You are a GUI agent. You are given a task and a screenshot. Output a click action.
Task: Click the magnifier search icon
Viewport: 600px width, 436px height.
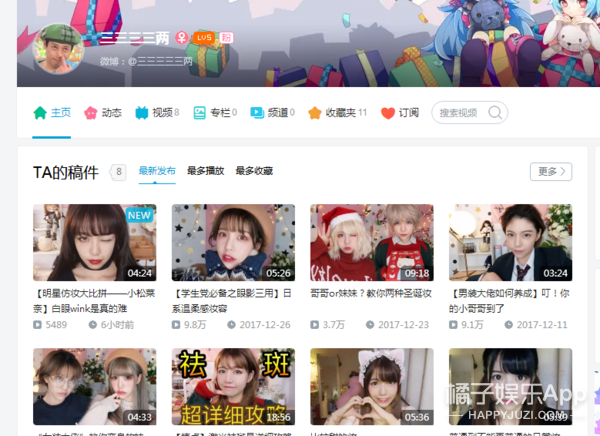(x=495, y=113)
